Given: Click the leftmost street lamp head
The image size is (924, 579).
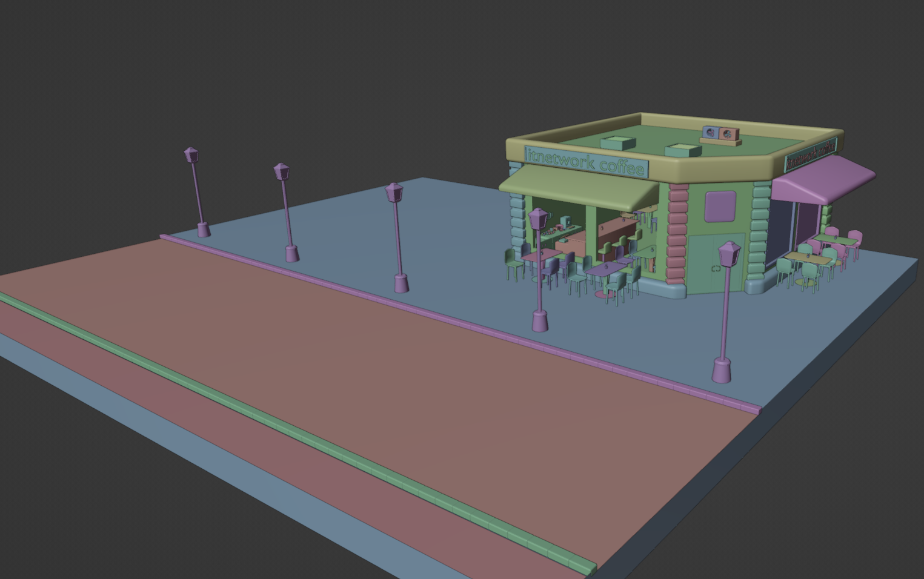Looking at the screenshot, I should tap(191, 155).
